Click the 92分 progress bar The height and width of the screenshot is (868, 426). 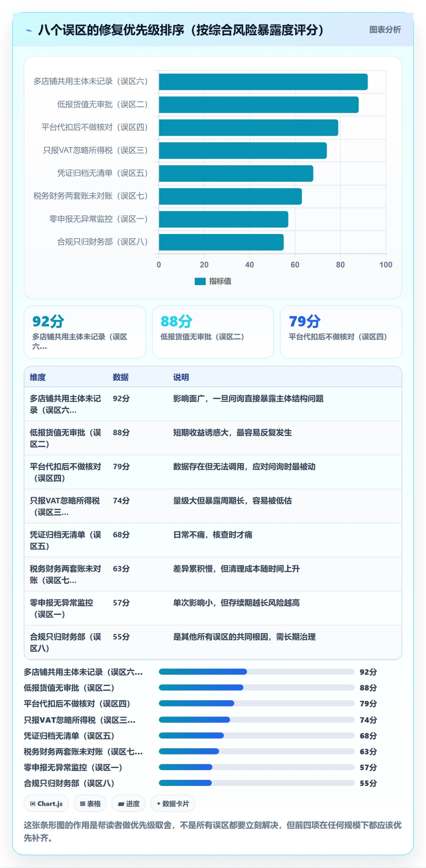[x=257, y=672]
